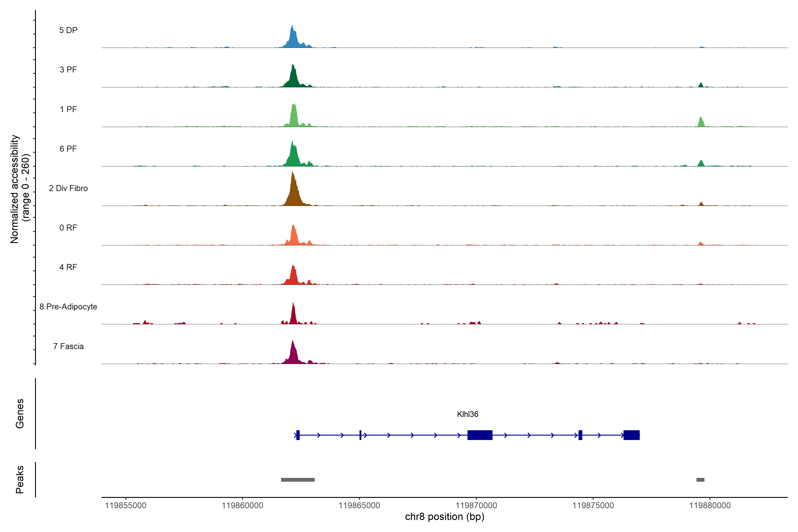
Task: Click the 0 RF track label
Action: click(68, 228)
